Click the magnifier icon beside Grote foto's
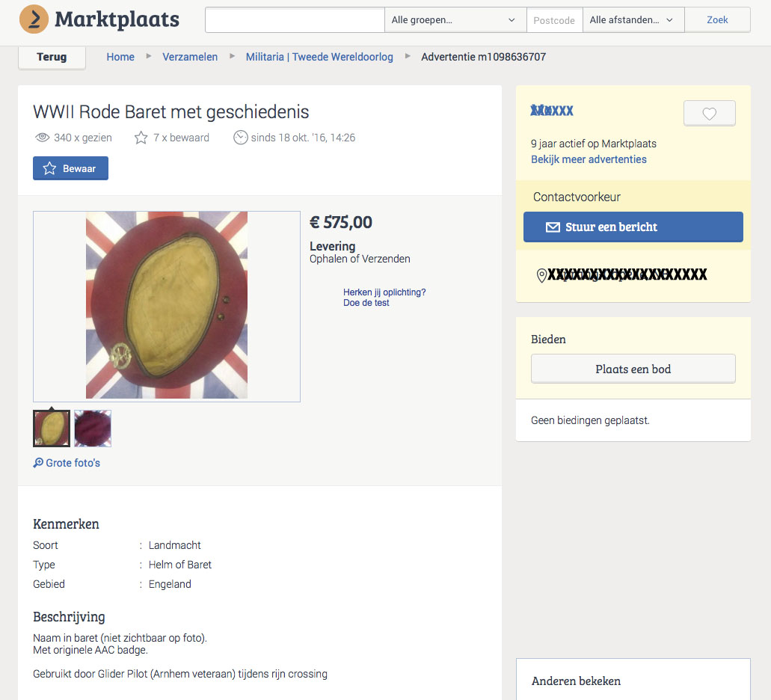771x700 pixels. pyautogui.click(x=38, y=463)
